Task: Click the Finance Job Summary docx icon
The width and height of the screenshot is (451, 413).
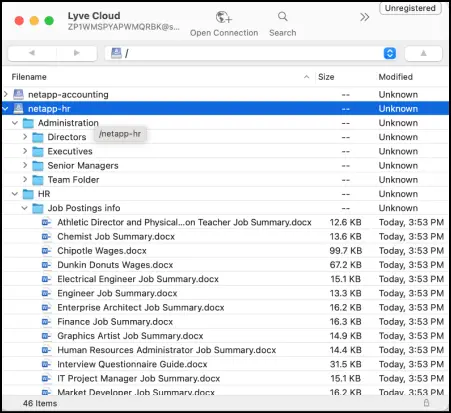Action: pos(47,322)
